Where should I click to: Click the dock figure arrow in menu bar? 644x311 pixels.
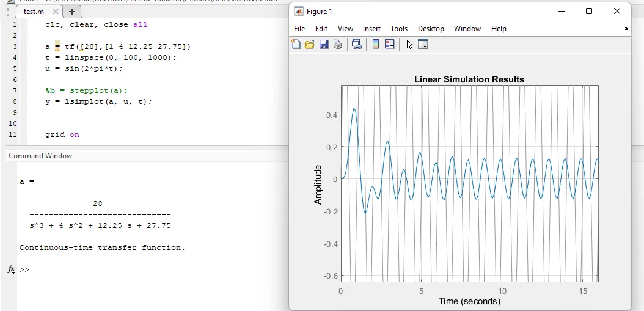click(626, 29)
